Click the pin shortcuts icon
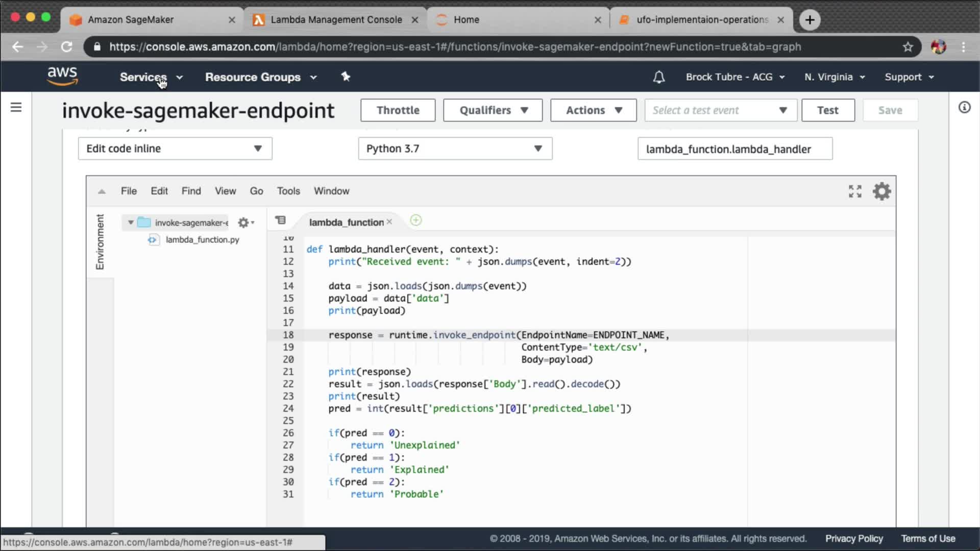980x551 pixels. pyautogui.click(x=346, y=77)
